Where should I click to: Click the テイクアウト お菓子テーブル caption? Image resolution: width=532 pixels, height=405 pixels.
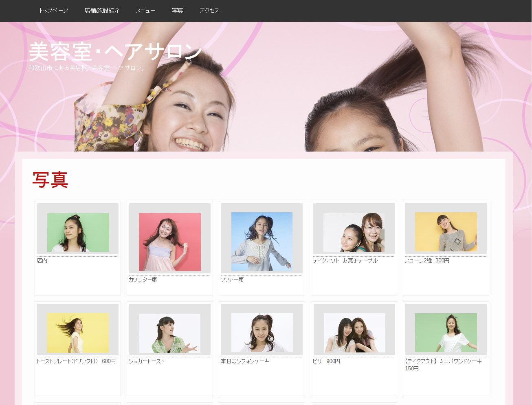[x=345, y=260]
